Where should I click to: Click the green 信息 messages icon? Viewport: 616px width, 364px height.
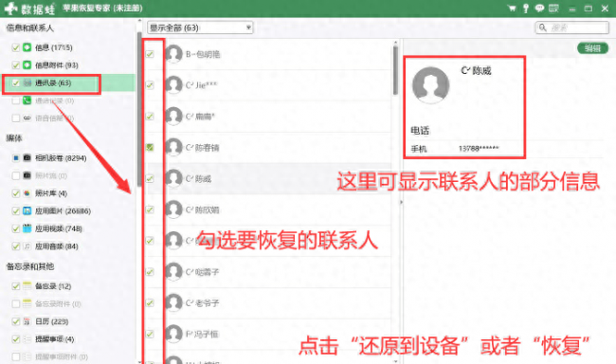coord(27,47)
